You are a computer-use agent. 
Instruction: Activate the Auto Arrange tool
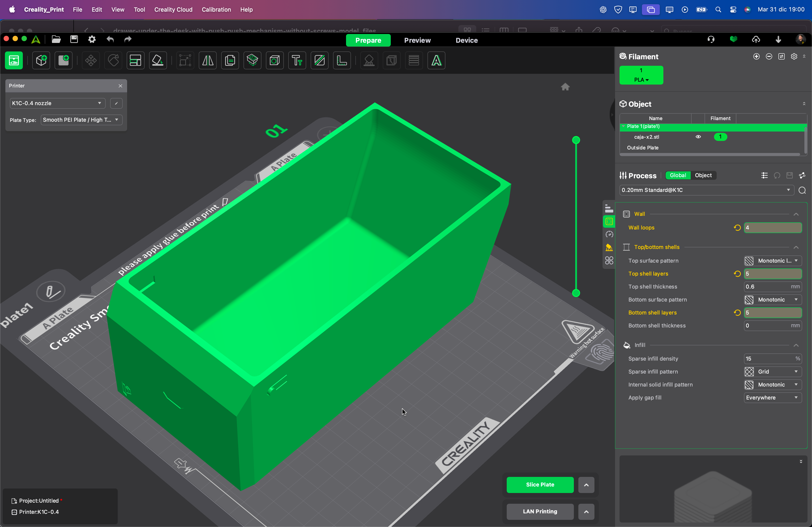135,60
